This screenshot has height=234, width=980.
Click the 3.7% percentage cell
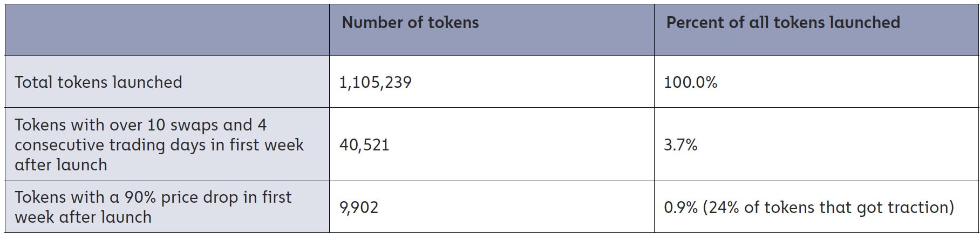click(x=816, y=144)
